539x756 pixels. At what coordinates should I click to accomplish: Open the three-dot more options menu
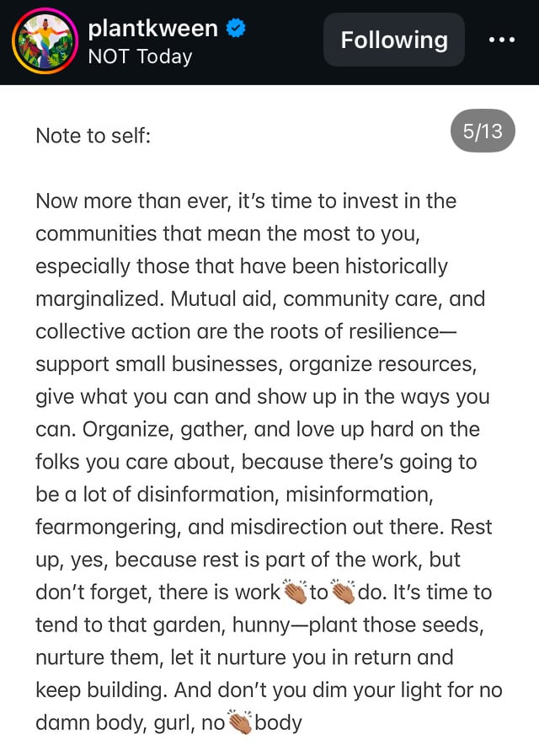pos(501,40)
